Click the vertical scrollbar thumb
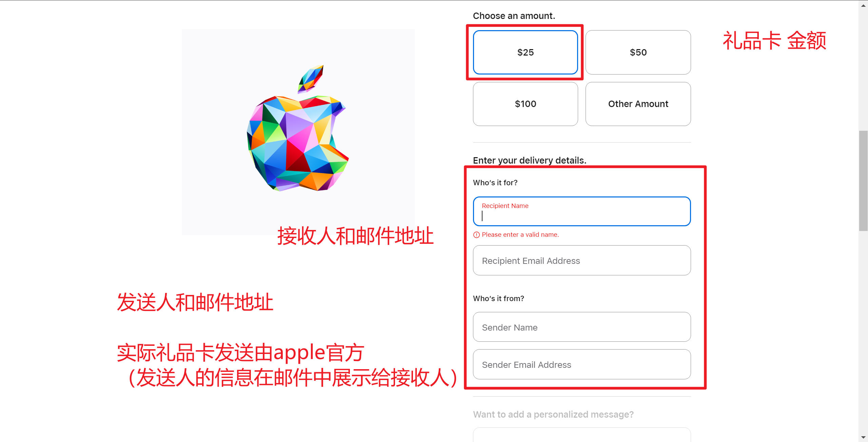This screenshot has height=442, width=868. [x=863, y=181]
